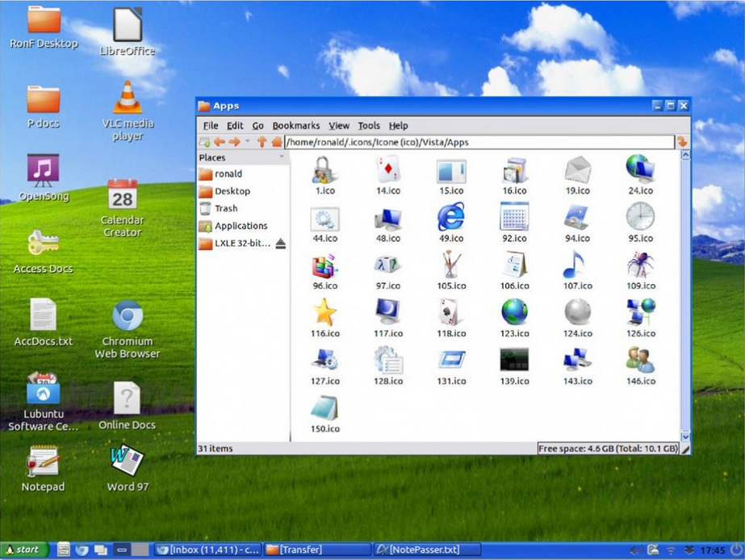Viewport: 745px width, 560px height.
Task: Click the 92.ico calendar icon file
Action: 514,217
